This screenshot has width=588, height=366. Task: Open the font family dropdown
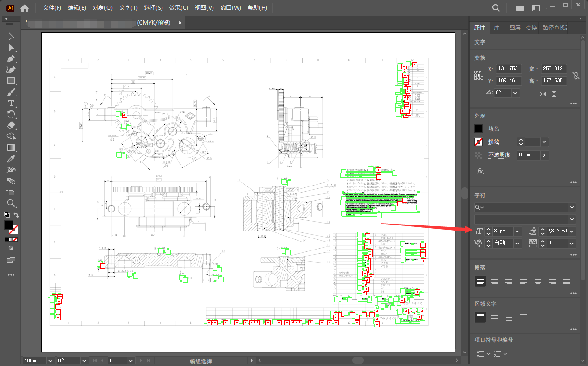click(572, 207)
